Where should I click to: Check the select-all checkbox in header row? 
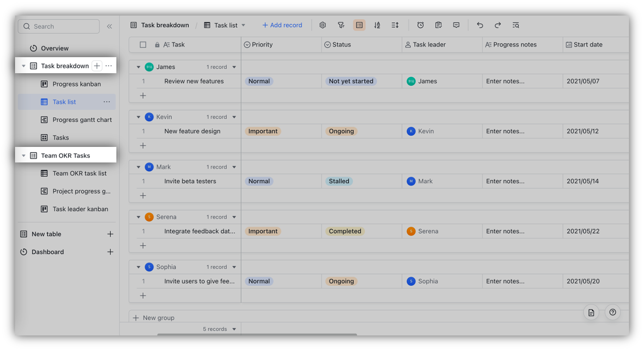[143, 45]
